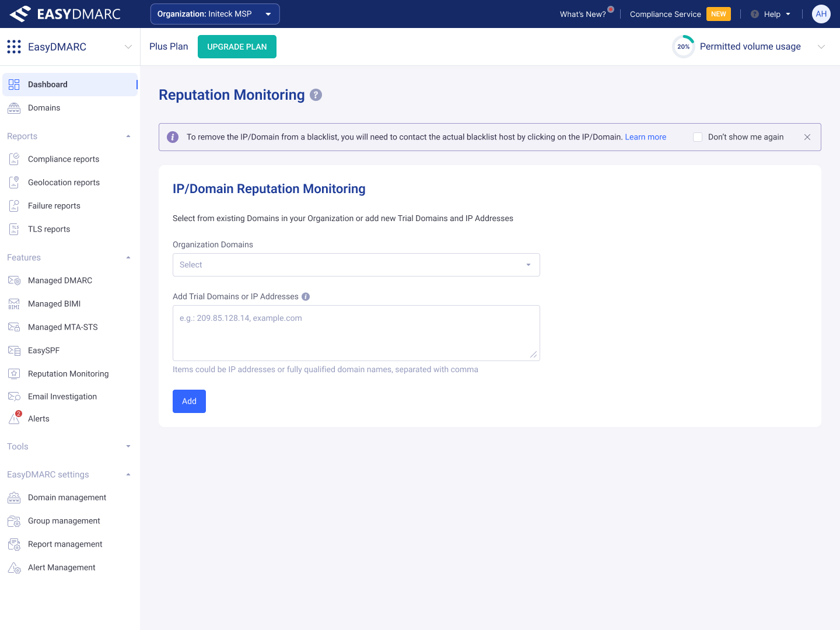Click the Email Investigation icon
The image size is (840, 630).
[14, 397]
